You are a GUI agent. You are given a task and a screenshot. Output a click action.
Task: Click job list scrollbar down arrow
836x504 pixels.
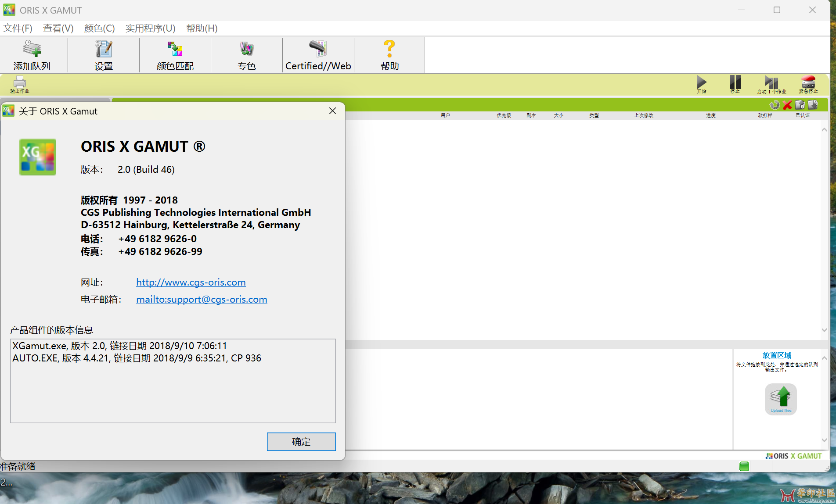824,330
